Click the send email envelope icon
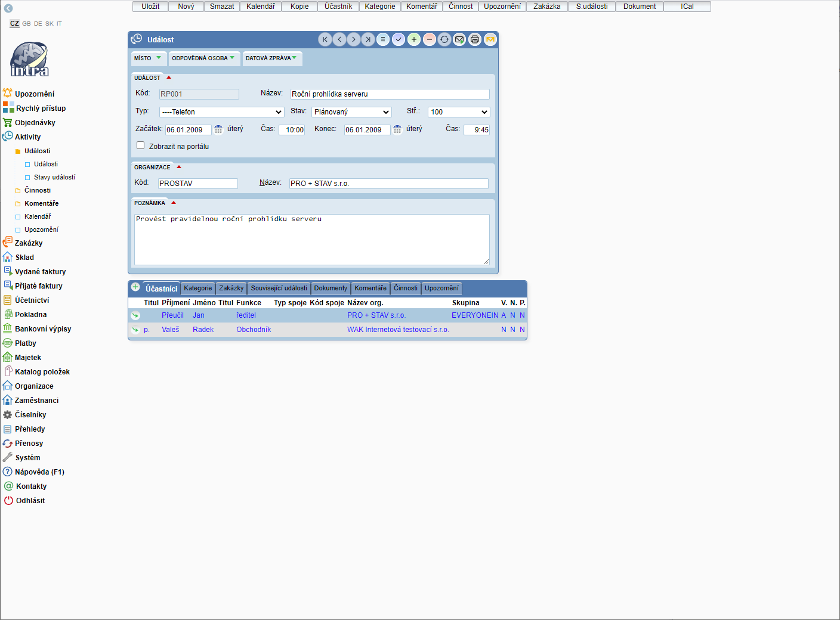Image resolution: width=840 pixels, height=620 pixels. [459, 39]
